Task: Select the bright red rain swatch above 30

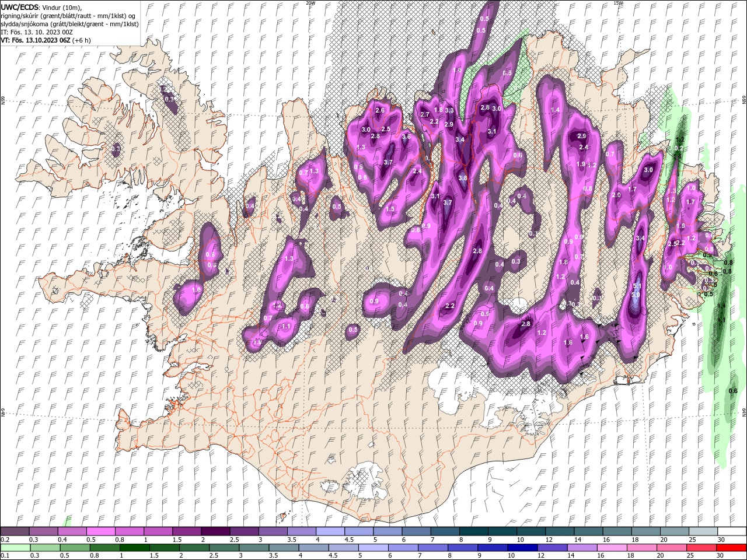Action: pos(731,548)
